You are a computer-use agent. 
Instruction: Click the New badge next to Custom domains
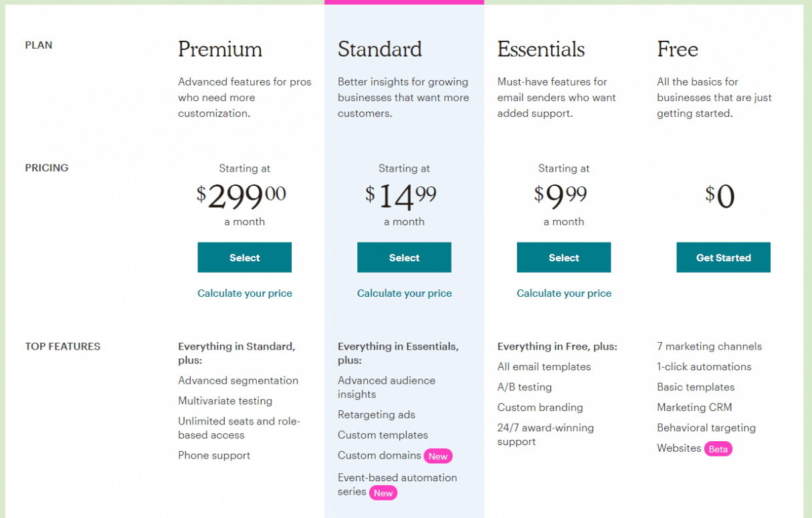tap(438, 456)
